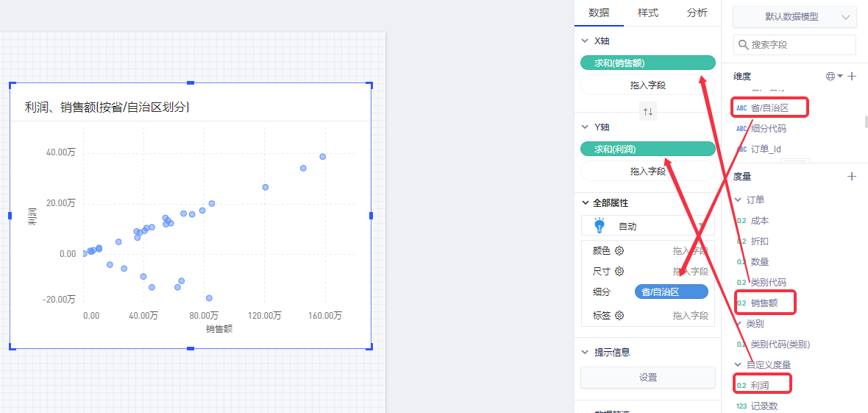This screenshot has height=413, width=868.
Task: Click the 省/自治区 pill in 细分
Action: pos(671,292)
